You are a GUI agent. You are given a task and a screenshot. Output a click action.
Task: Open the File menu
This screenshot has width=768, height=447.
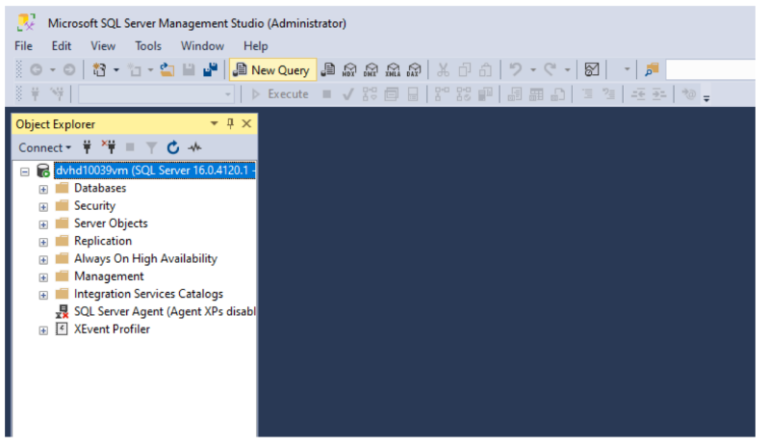coord(24,46)
